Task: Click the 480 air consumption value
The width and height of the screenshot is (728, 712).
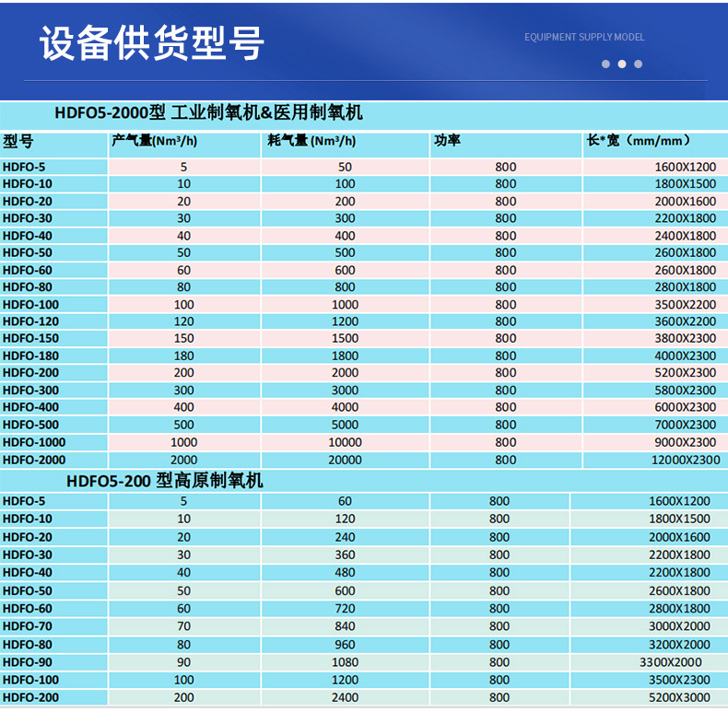Action: click(345, 572)
